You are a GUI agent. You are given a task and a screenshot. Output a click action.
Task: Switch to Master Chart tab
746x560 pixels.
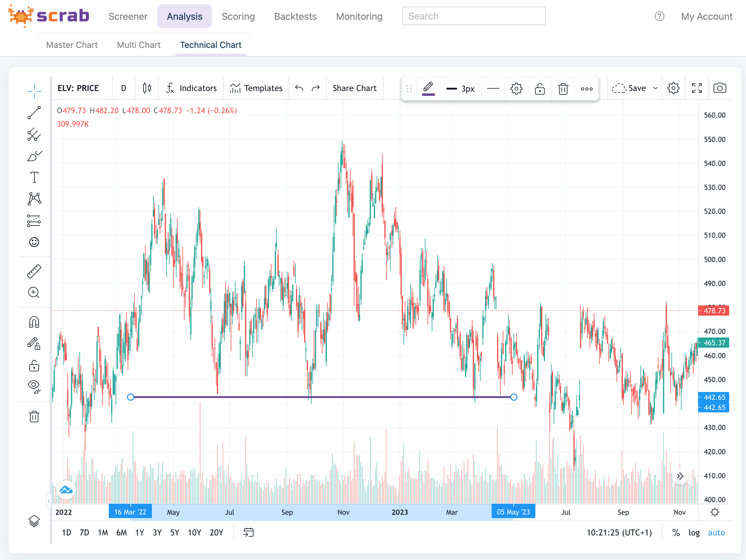[72, 45]
